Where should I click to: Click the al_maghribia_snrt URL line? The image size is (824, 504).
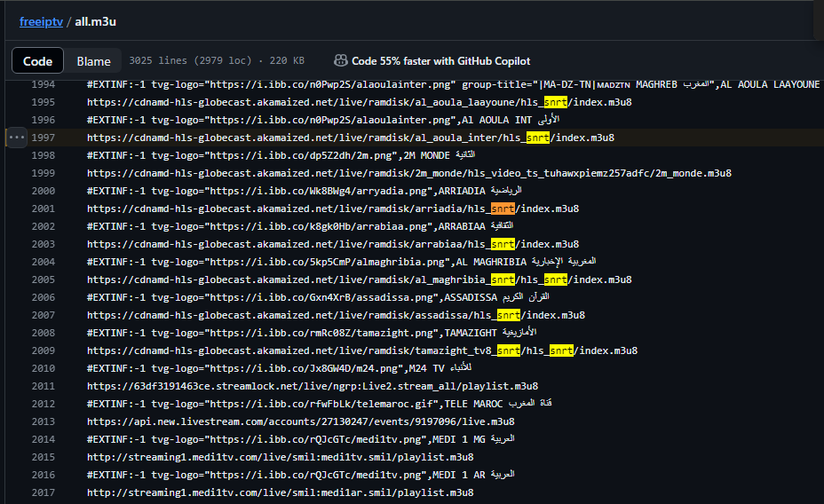[x=360, y=280]
